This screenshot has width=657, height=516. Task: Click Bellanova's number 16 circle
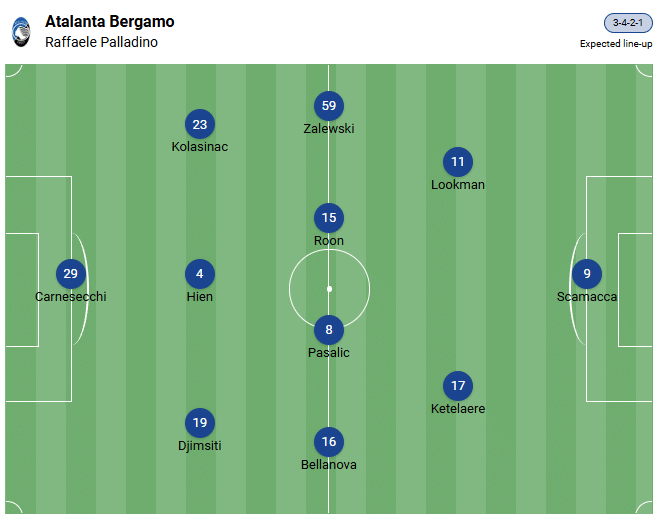(328, 442)
